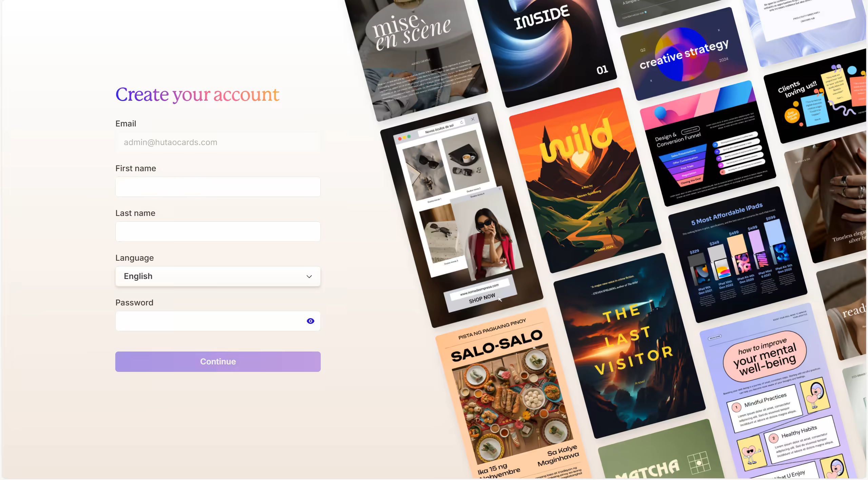868x480 pixels.
Task: Open The Last Visitor novel cover
Action: point(630,346)
